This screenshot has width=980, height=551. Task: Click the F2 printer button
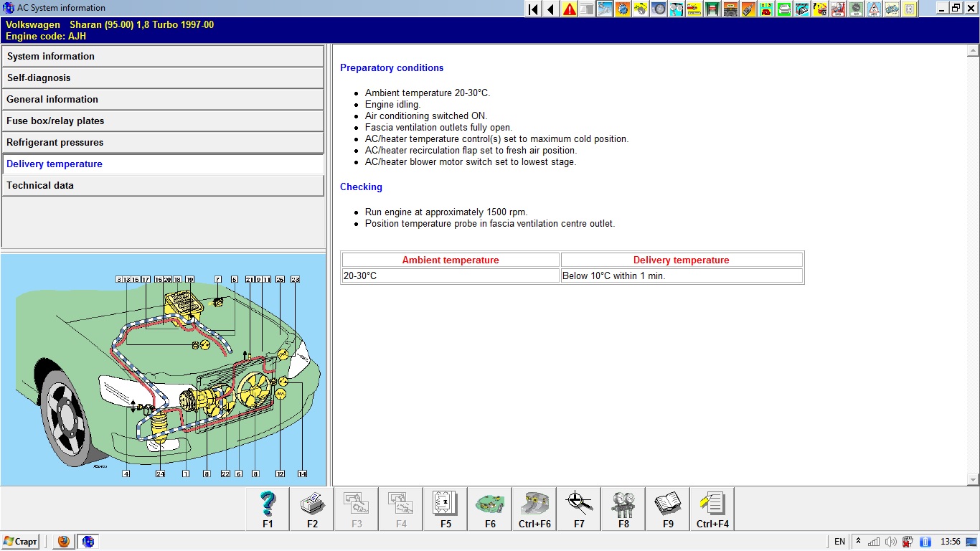point(312,509)
